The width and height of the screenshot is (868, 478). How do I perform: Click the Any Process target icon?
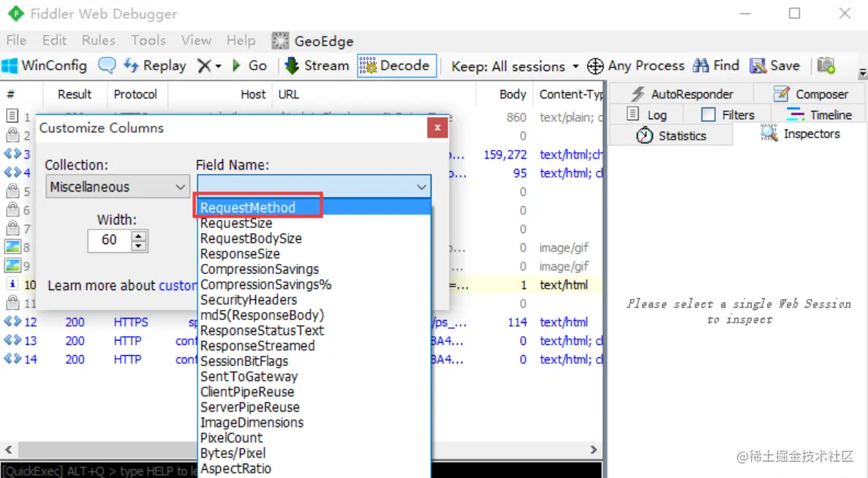[595, 67]
